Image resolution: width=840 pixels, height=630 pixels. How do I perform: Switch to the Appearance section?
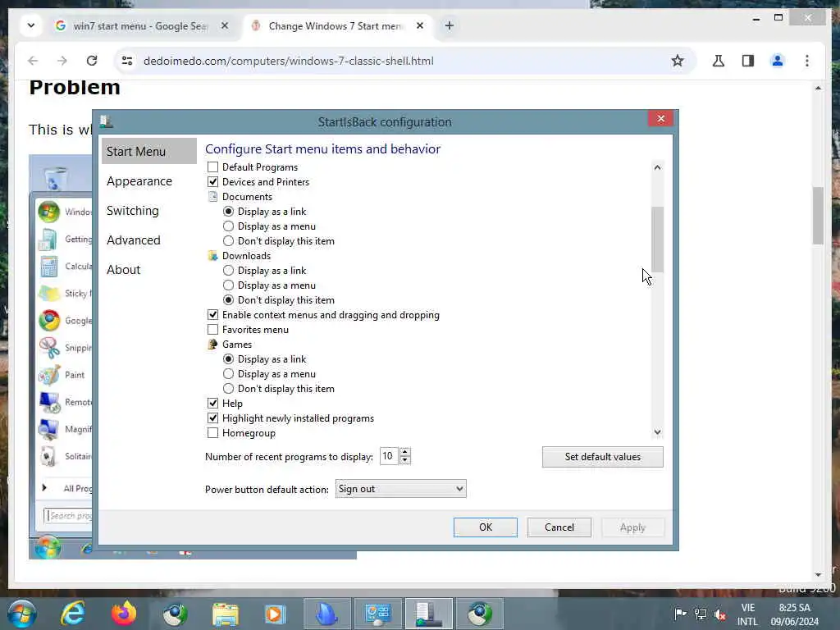click(x=139, y=181)
